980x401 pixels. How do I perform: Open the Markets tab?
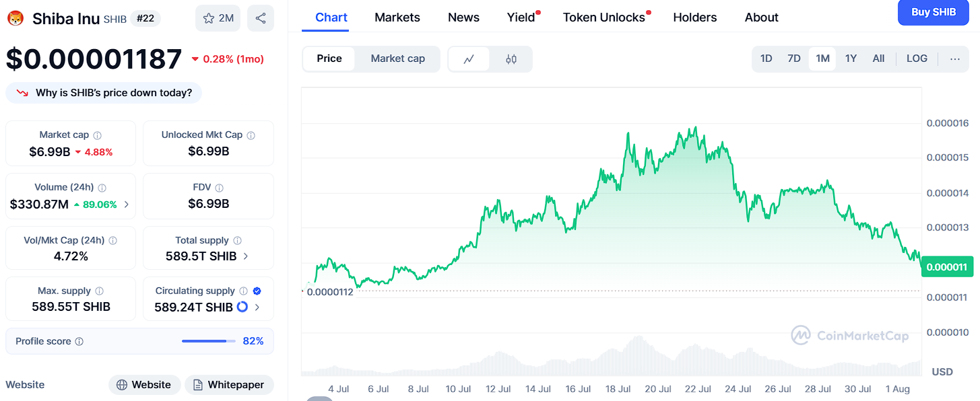click(x=397, y=17)
